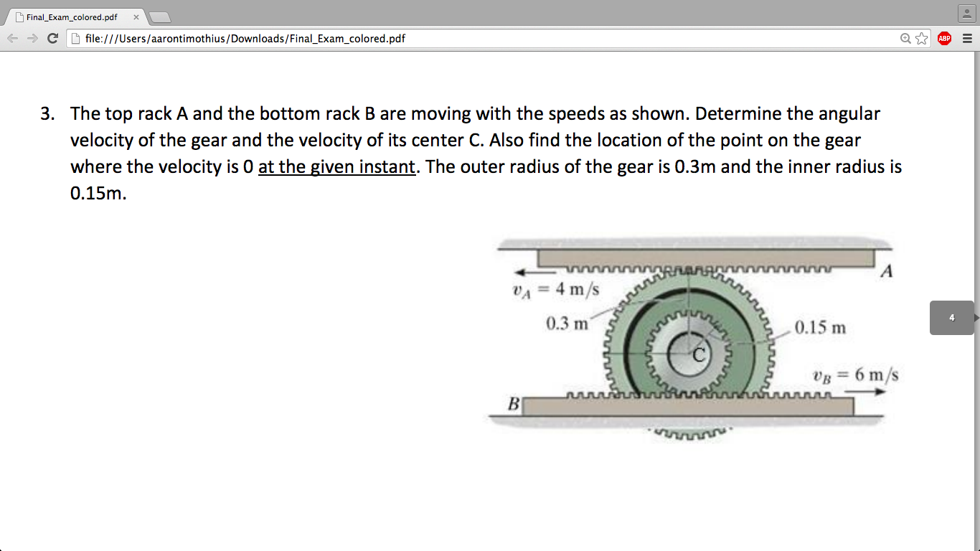Open the Chrome hamburger menu

click(x=966, y=39)
